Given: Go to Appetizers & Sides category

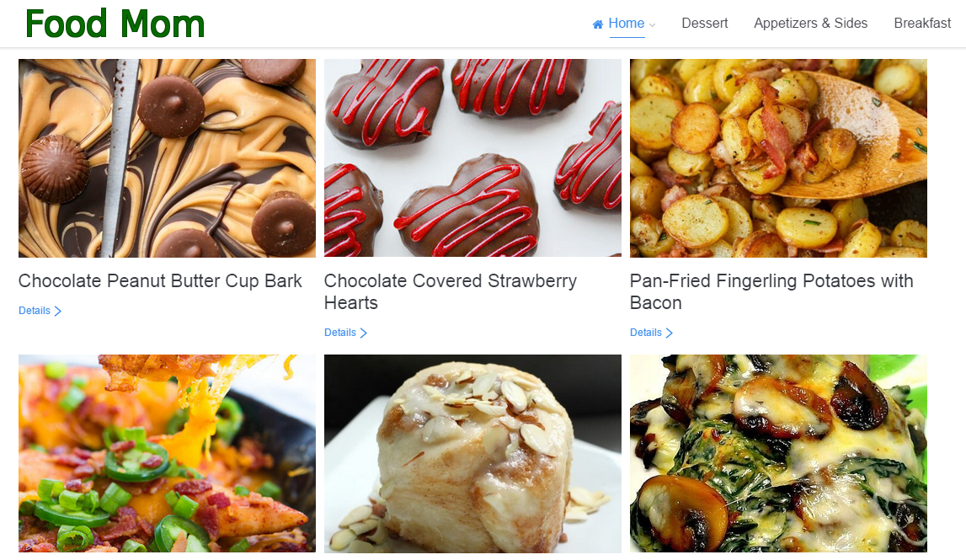Looking at the screenshot, I should [810, 24].
